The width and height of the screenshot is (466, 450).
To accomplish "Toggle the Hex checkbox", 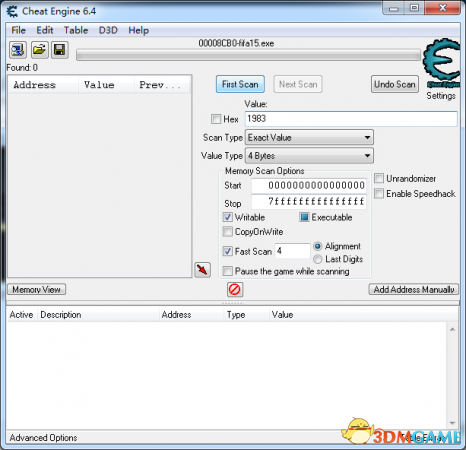I will pos(216,119).
